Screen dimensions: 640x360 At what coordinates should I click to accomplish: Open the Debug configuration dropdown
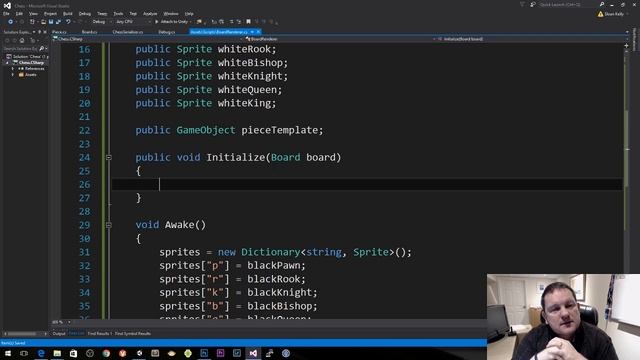pyautogui.click(x=102, y=22)
